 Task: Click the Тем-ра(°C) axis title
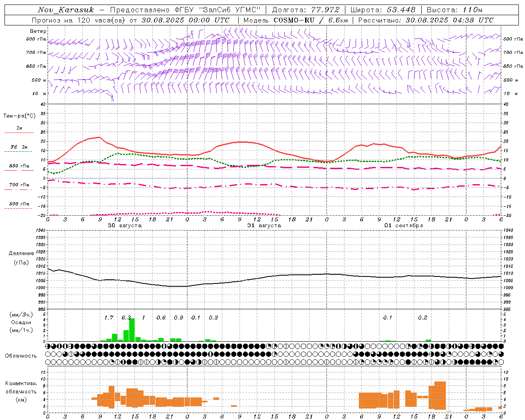coord(19,116)
